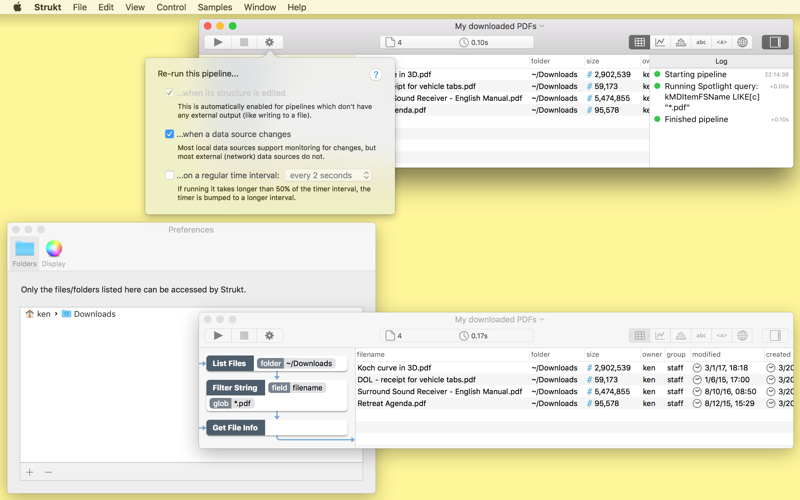The width and height of the screenshot is (800, 500).
Task: Select histogram view icon in top window
Action: (x=681, y=42)
